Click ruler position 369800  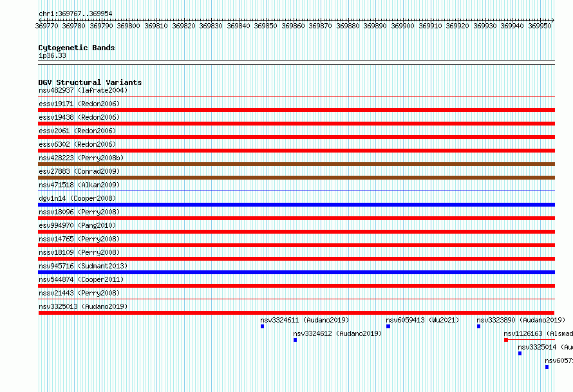tap(128, 26)
